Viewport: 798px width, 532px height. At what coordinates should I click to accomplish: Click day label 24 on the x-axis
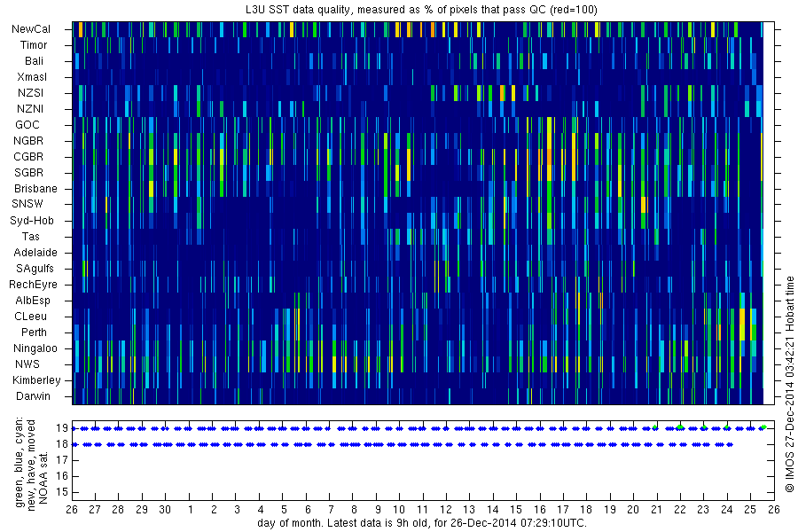(x=727, y=510)
